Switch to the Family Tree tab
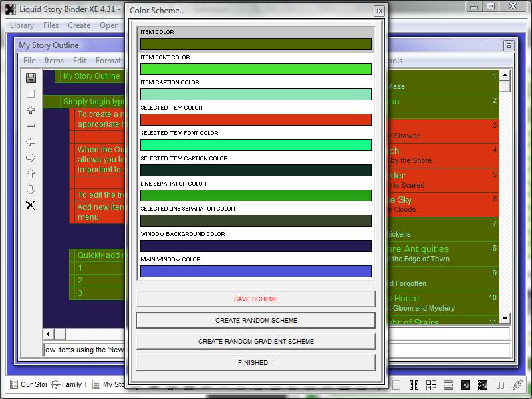 (70, 384)
